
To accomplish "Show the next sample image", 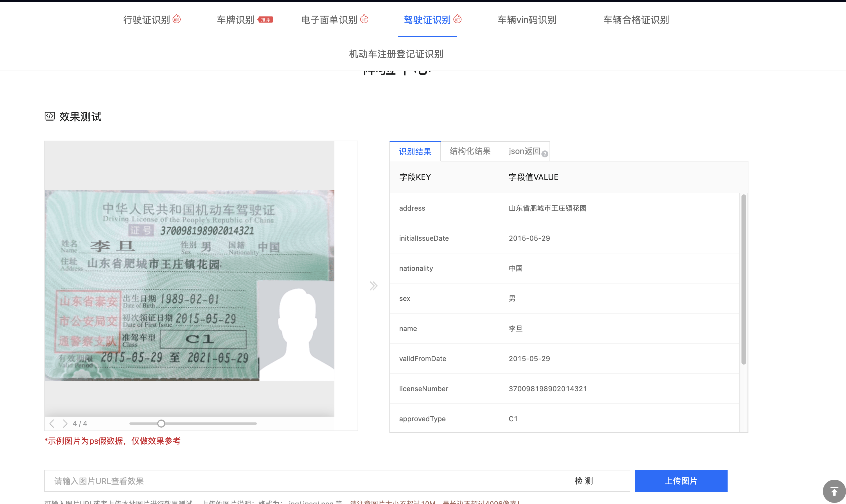I will pos(65,424).
